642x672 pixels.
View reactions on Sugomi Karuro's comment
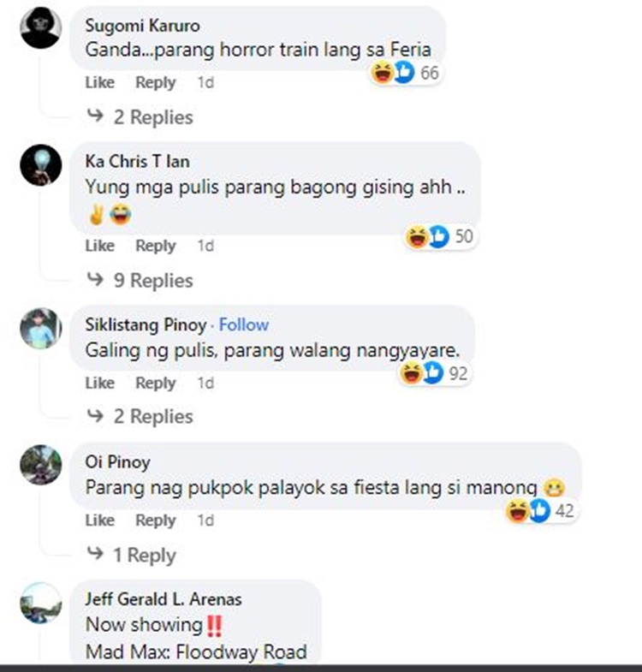tap(406, 73)
